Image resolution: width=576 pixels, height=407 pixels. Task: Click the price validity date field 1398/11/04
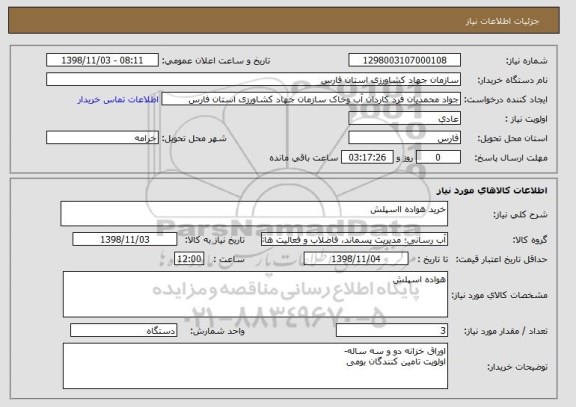[x=356, y=259]
